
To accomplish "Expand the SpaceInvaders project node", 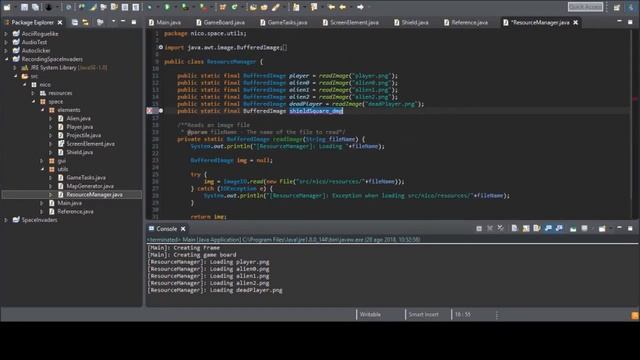I will 6,220.
